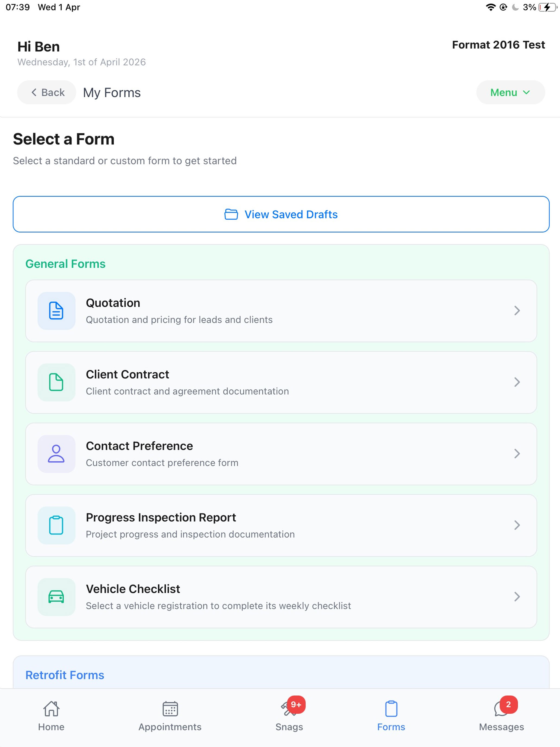
Task: Click 'Project progress and inspection documentation' text
Action: pyautogui.click(x=190, y=534)
